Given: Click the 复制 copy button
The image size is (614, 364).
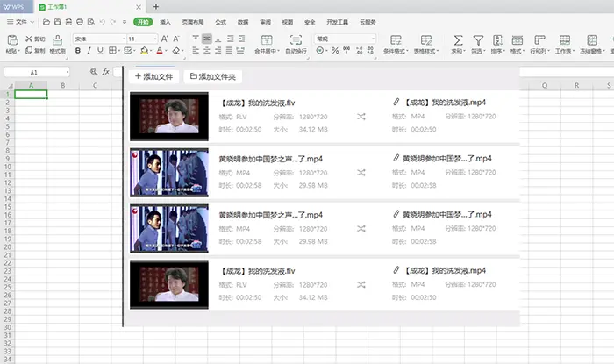Looking at the screenshot, I should pos(35,51).
